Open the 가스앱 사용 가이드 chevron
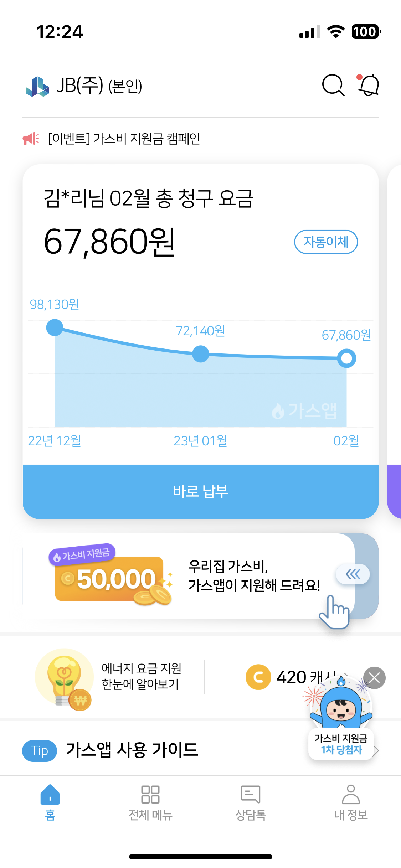Screen dimensions: 401x868 point(376,751)
